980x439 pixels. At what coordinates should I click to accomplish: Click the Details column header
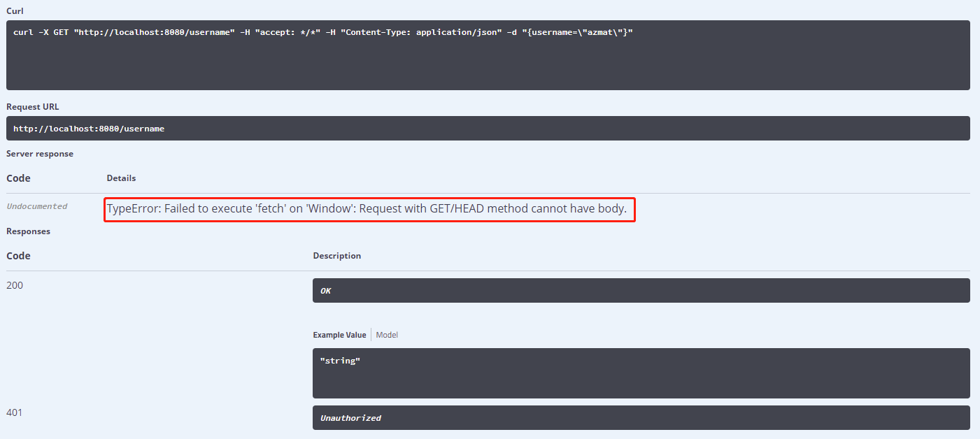pyautogui.click(x=121, y=178)
